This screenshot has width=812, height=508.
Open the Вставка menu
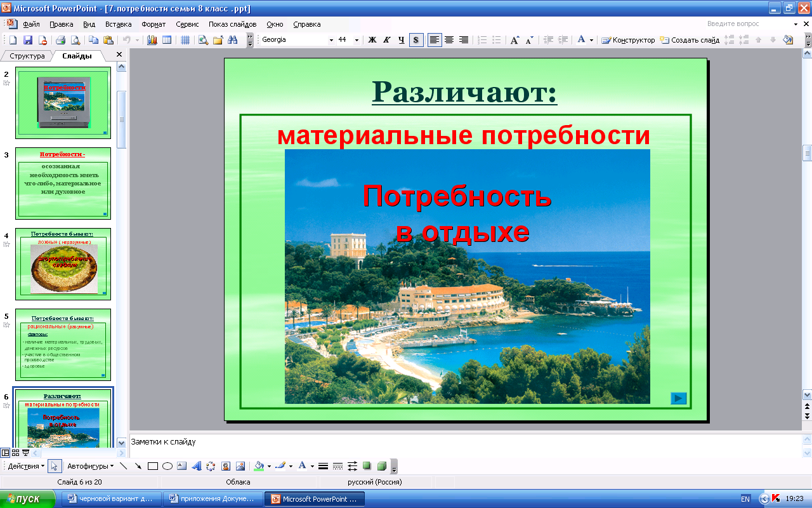pyautogui.click(x=118, y=24)
